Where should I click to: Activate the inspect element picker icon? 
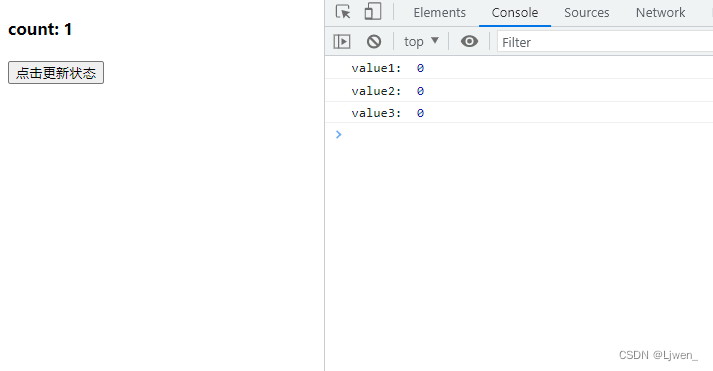click(343, 12)
